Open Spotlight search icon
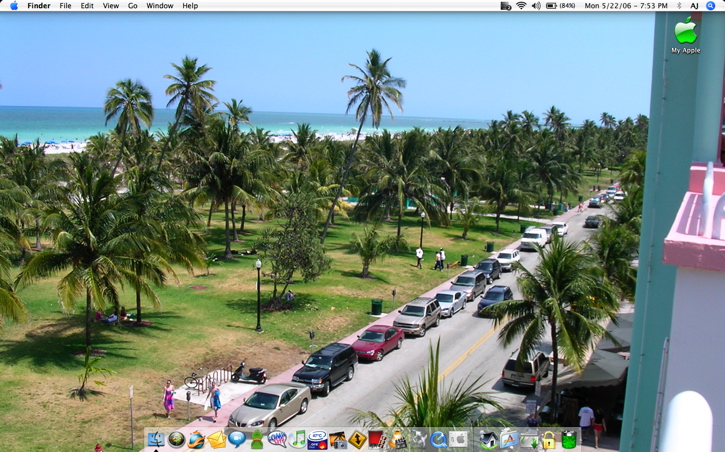This screenshot has width=725, height=452. 711,6
